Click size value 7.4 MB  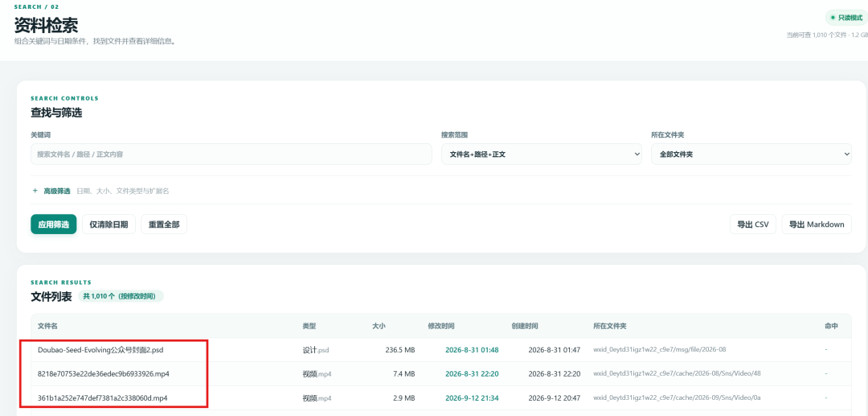point(403,374)
